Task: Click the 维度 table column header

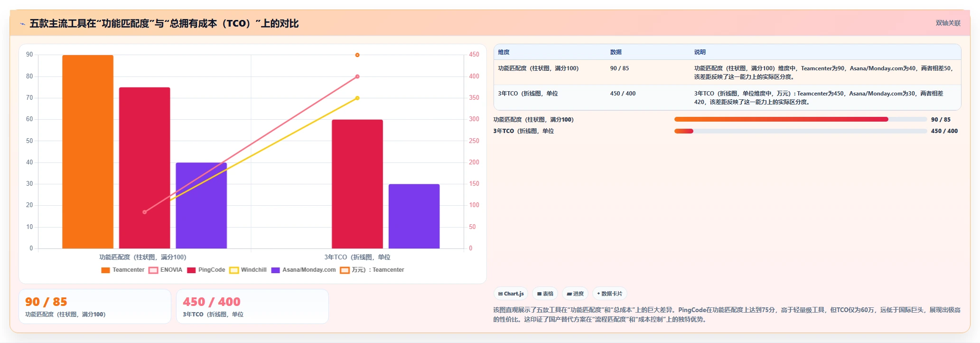Action: click(504, 52)
